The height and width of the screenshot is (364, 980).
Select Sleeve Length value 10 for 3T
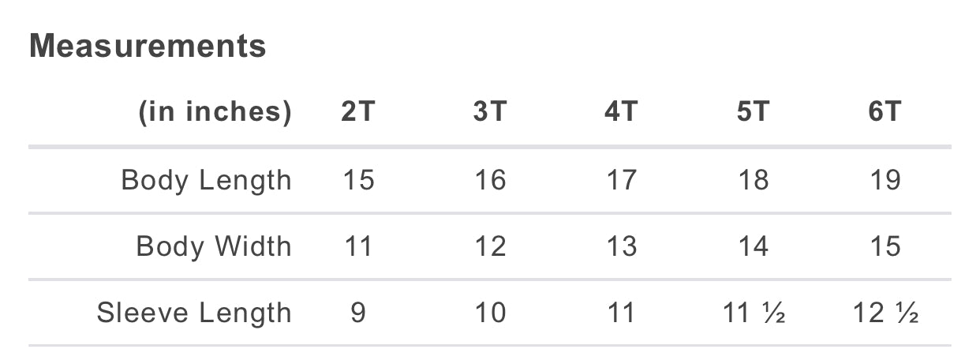(490, 313)
